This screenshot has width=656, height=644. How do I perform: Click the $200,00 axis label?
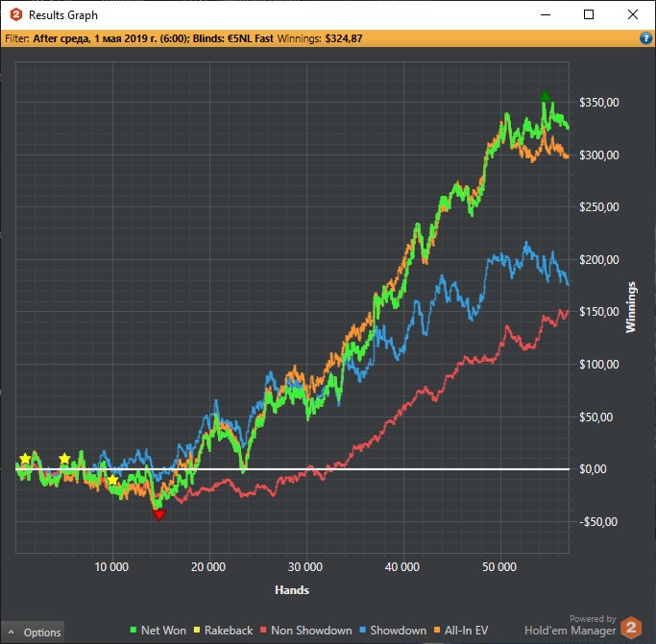[x=599, y=260]
